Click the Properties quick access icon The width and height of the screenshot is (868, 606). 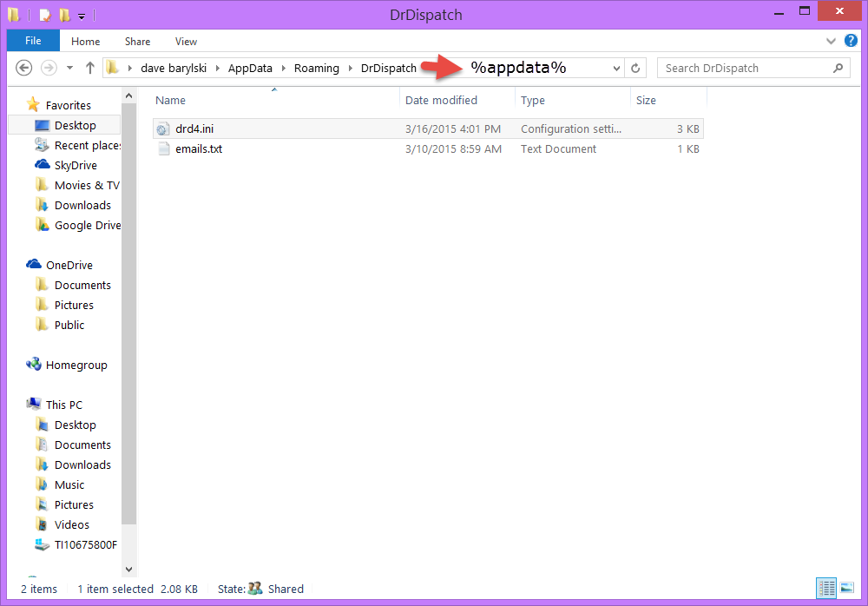coord(45,15)
